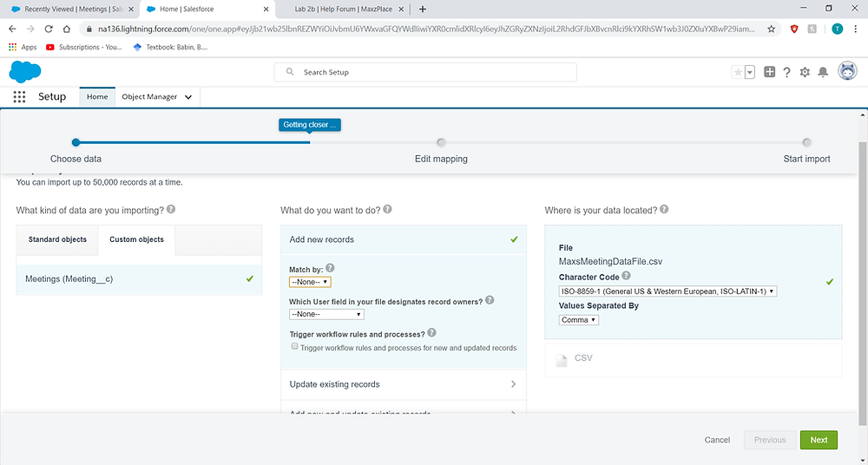This screenshot has height=465, width=868.
Task: Open Values Separated By dropdown
Action: coord(578,320)
